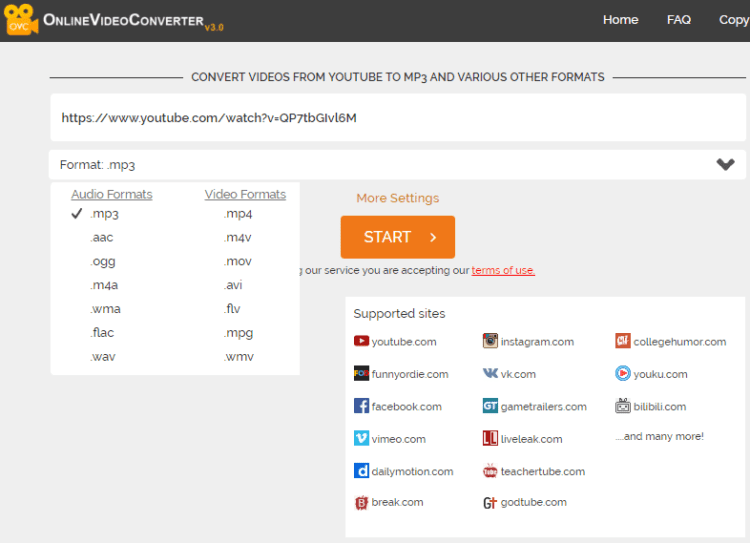Click the OVC camera logo icon
This screenshot has height=543, width=750.
click(x=21, y=20)
